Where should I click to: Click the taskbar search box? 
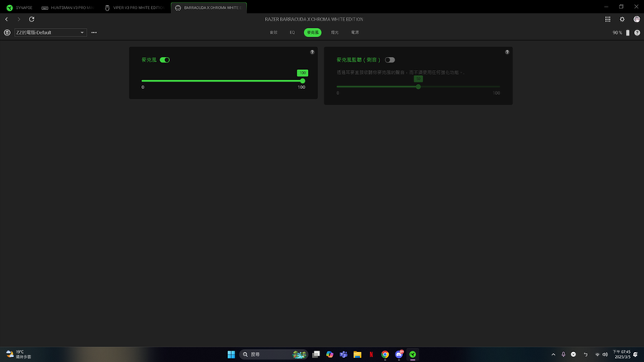(273, 355)
